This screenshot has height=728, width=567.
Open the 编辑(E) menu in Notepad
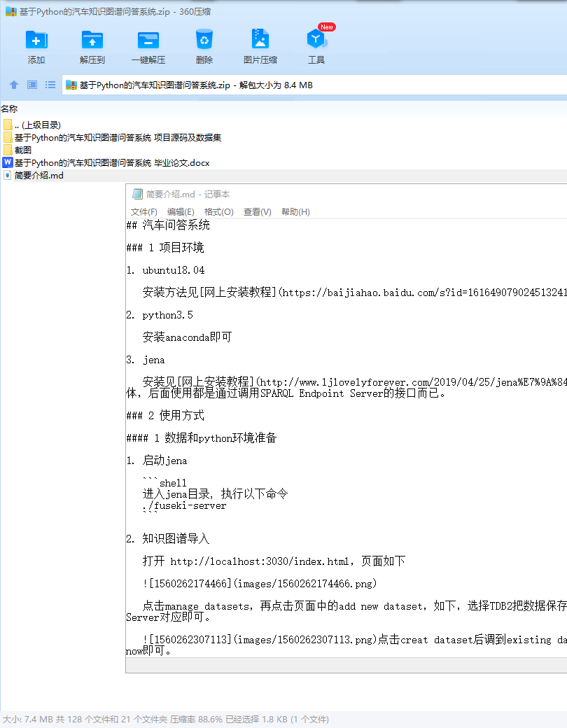181,211
